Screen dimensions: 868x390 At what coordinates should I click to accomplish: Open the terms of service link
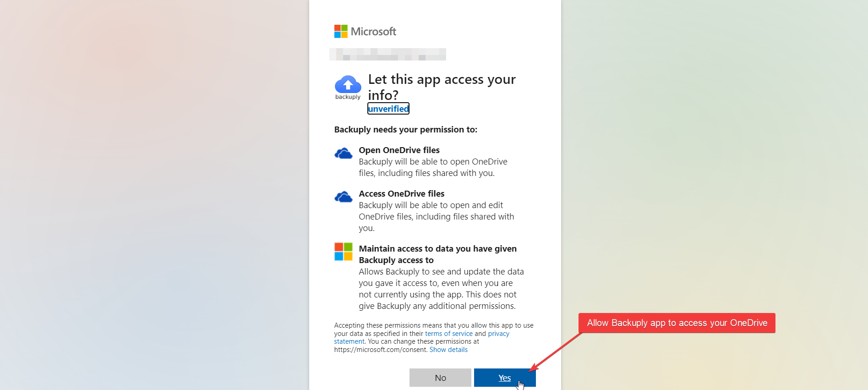coord(448,334)
